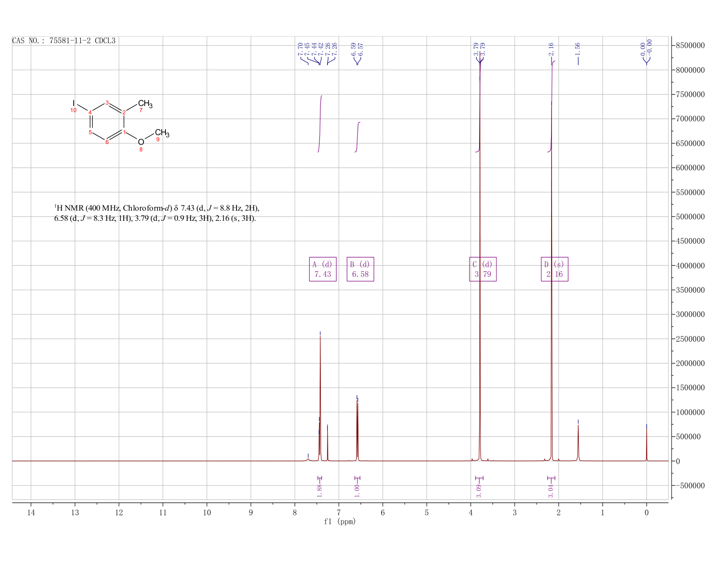The width and height of the screenshot is (728, 563).
Task: Click the x-axis tick label 14
Action: tap(31, 513)
